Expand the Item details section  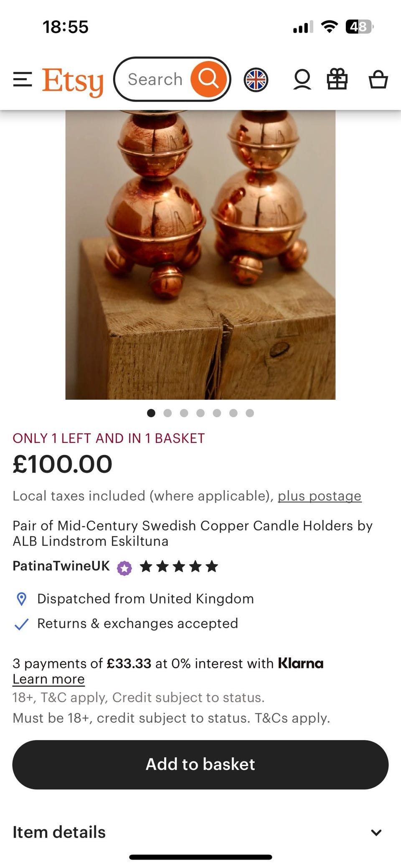tap(59, 832)
